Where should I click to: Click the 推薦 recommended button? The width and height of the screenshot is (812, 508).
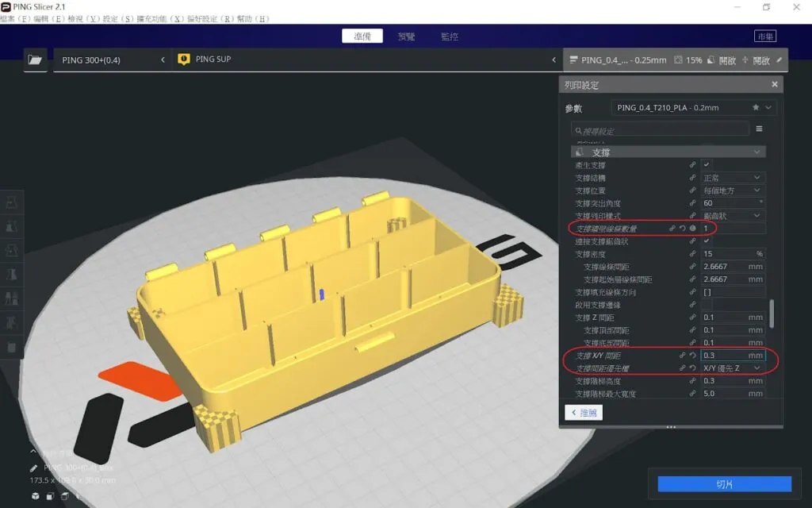584,413
